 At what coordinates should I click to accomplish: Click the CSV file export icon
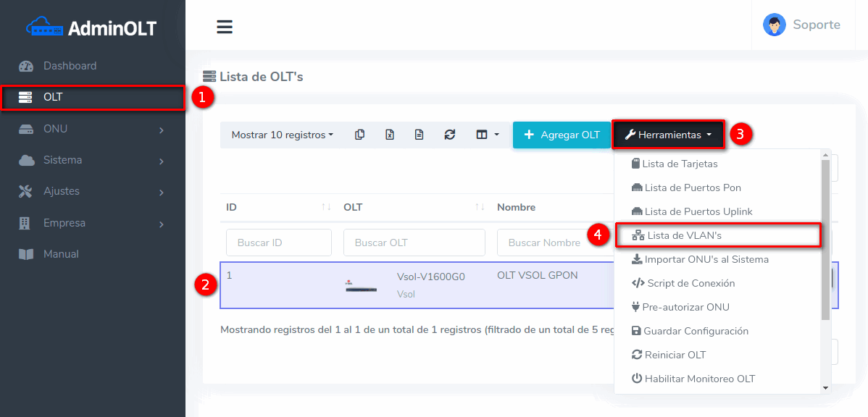point(419,135)
